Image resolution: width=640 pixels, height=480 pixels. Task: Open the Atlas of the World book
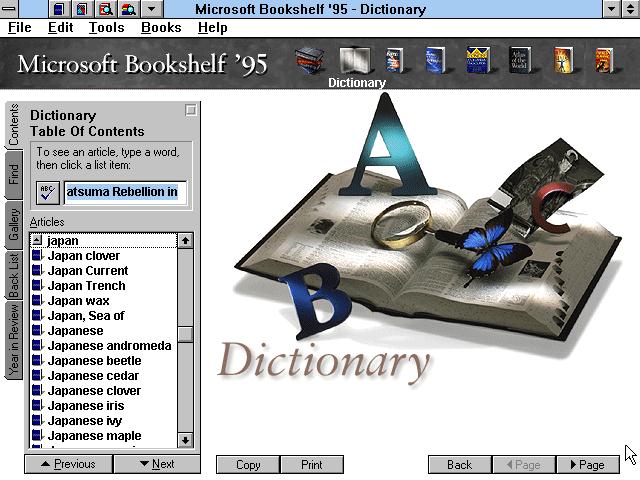click(520, 60)
